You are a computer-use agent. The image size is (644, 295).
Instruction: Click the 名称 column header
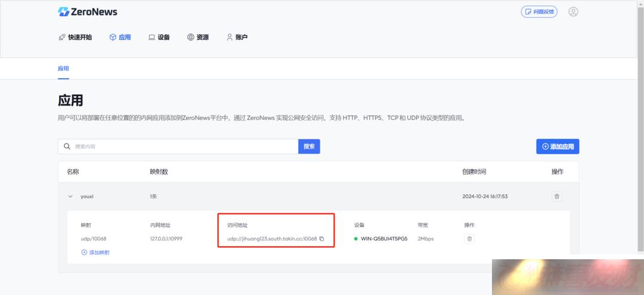tap(73, 172)
